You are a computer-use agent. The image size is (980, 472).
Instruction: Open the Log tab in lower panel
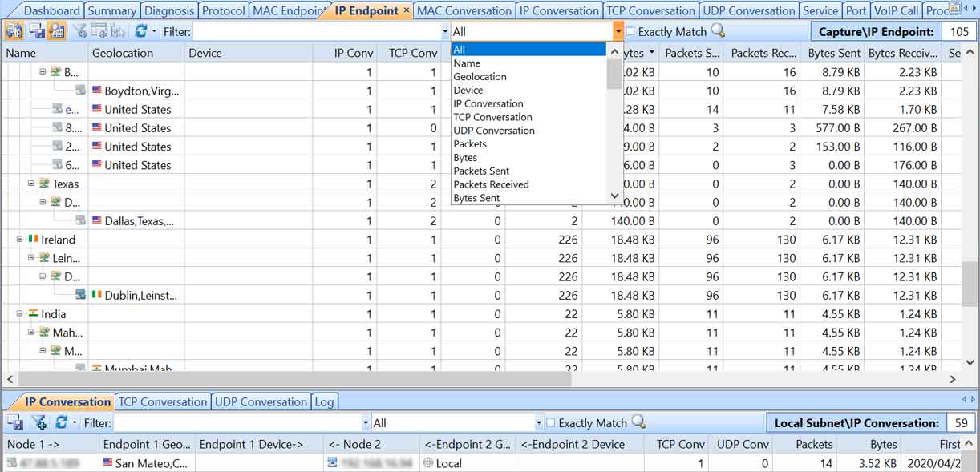click(x=324, y=401)
